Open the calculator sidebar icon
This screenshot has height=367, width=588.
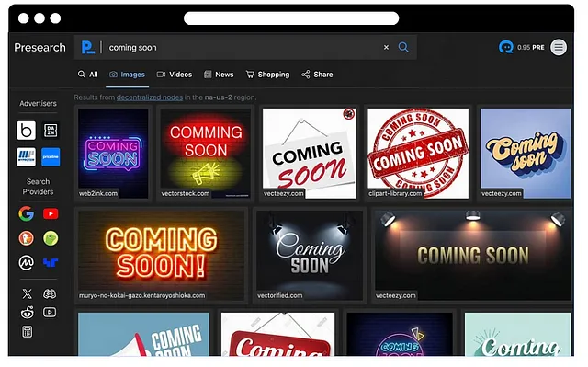[x=27, y=332]
